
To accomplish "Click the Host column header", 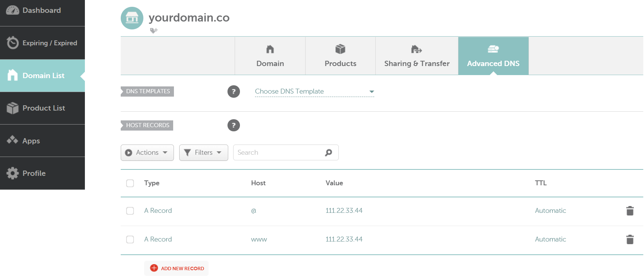I will (x=258, y=183).
